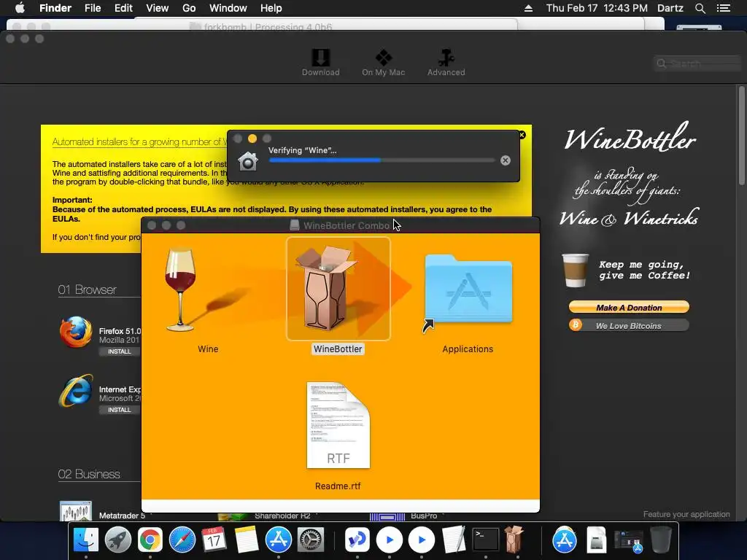
Task: Open the Apple menu
Action: tap(20, 8)
